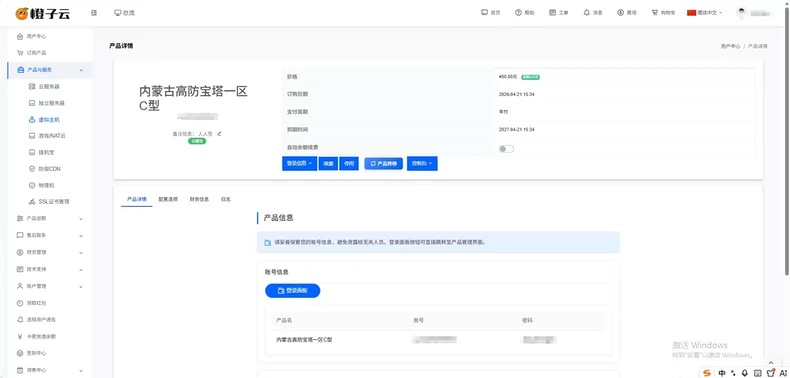The height and width of the screenshot is (378, 790).
Task: Open the 帮助 help question-mark icon
Action: click(x=524, y=13)
